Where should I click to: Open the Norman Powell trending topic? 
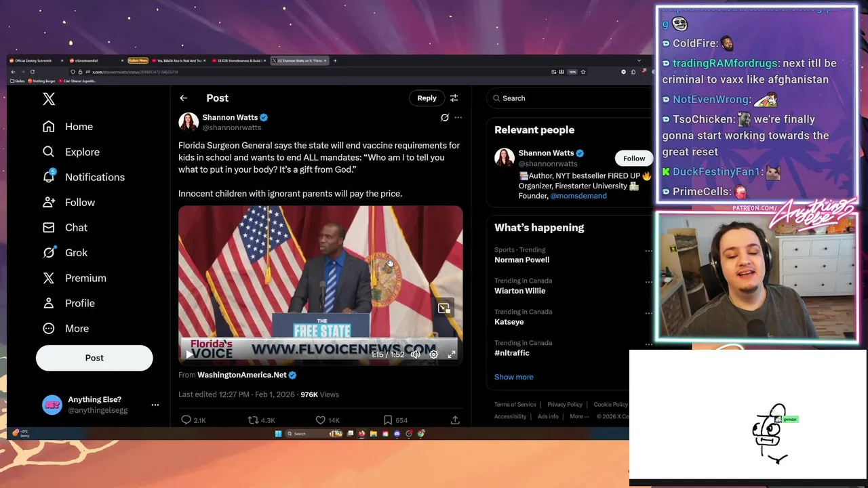tap(521, 260)
